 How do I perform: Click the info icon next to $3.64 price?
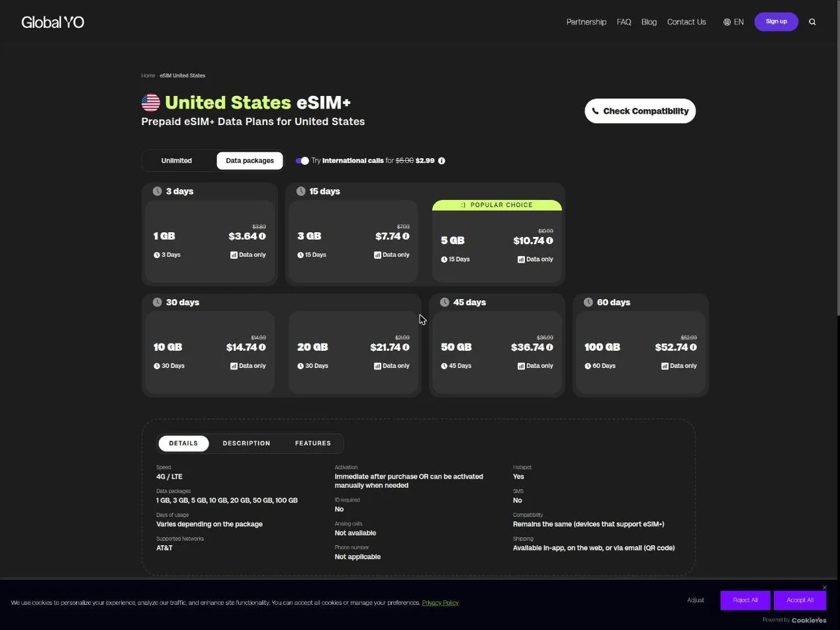point(262,236)
